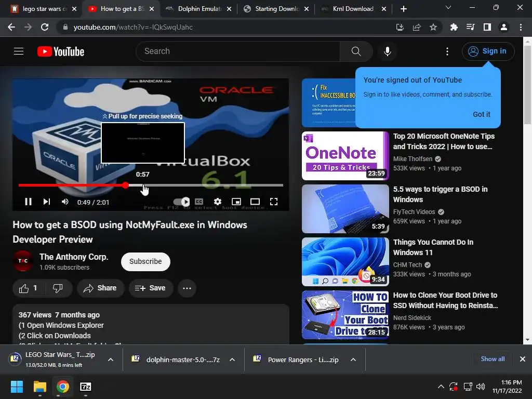Show hidden system tray icons
This screenshot has height=399, width=532.
441,387
